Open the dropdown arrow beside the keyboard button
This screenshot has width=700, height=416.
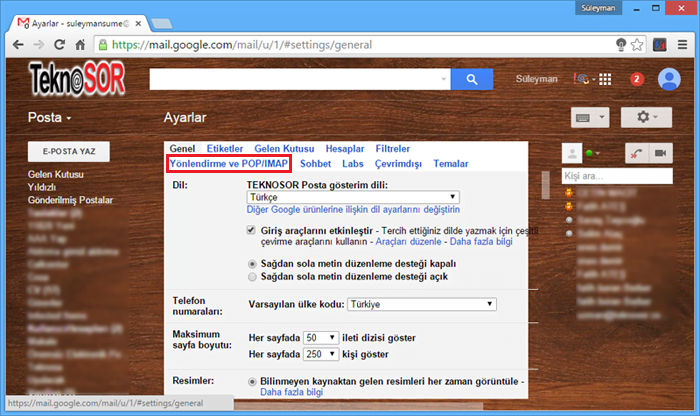[x=602, y=117]
